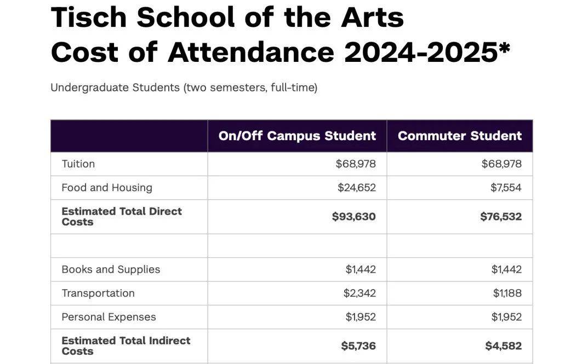Click the $24,652 food and housing amount
Viewport: 588px width, 364px height.
(x=357, y=188)
